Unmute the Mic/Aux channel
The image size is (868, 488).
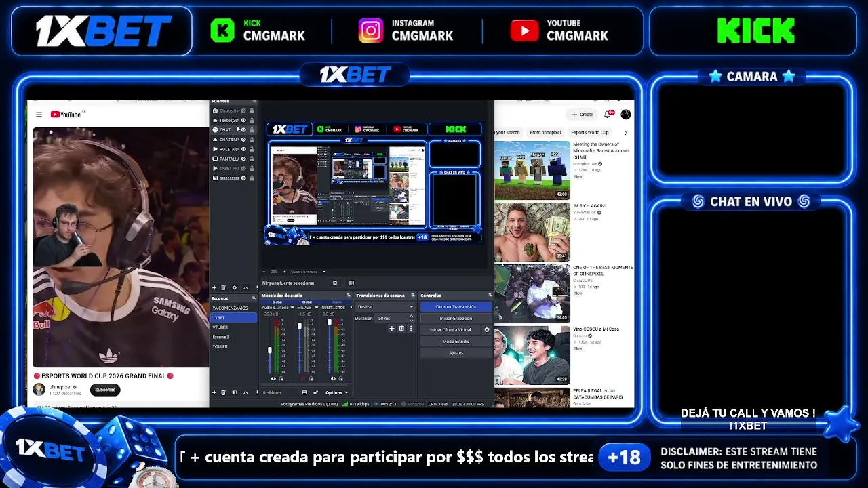tap(303, 378)
